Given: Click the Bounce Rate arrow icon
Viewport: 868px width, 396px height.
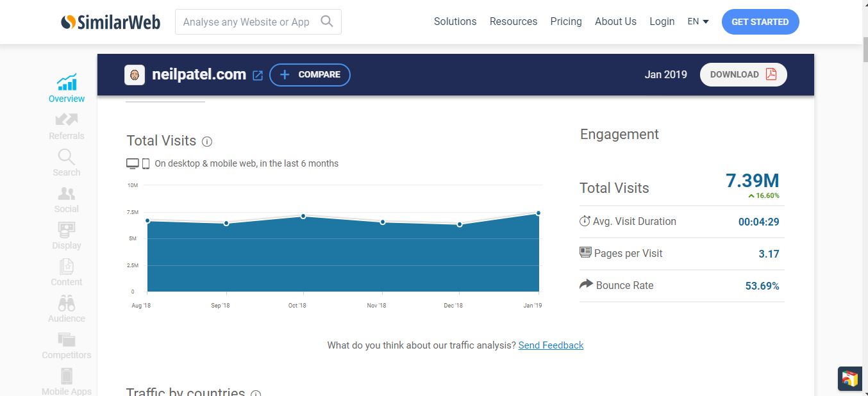Looking at the screenshot, I should (x=586, y=284).
